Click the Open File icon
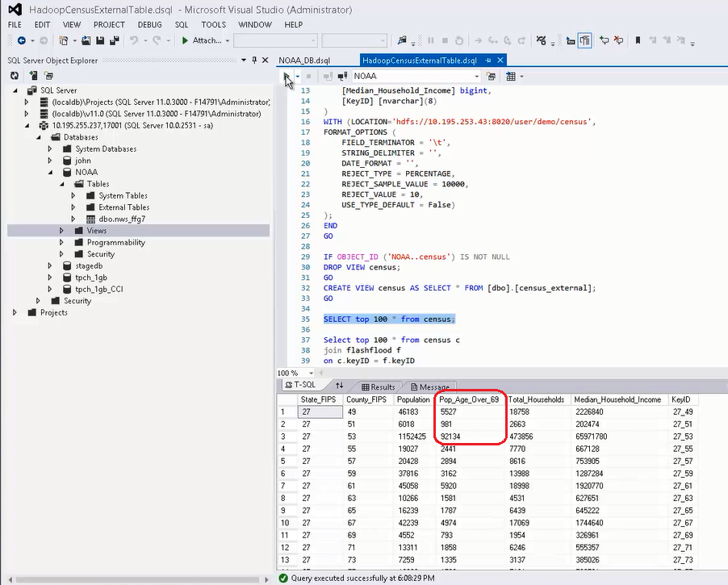728x585 pixels. [x=86, y=41]
